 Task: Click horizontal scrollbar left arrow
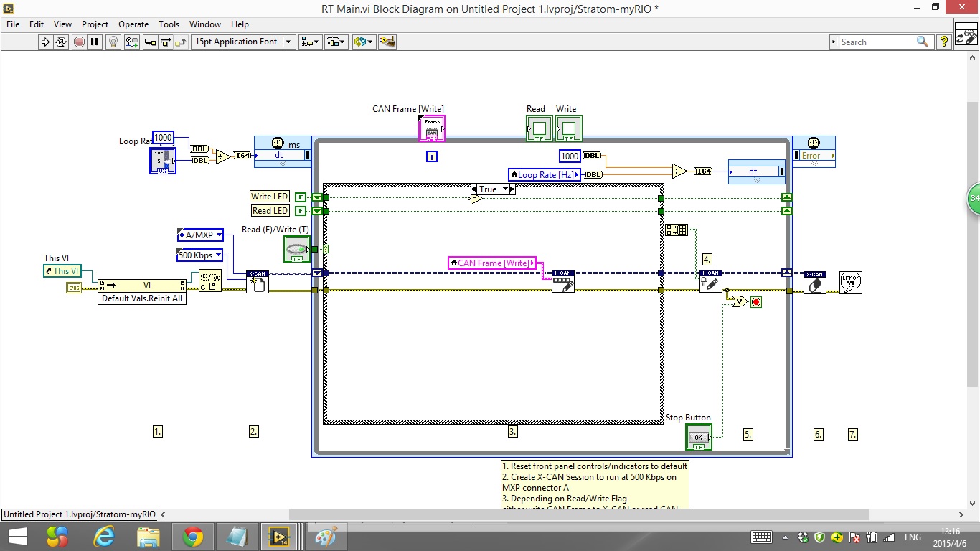pyautogui.click(x=162, y=514)
